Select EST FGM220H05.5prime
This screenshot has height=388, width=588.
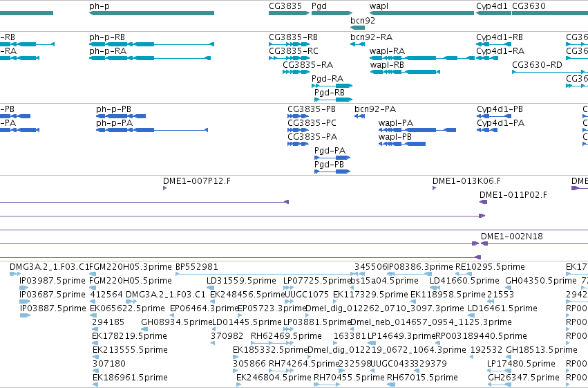pos(93,288)
